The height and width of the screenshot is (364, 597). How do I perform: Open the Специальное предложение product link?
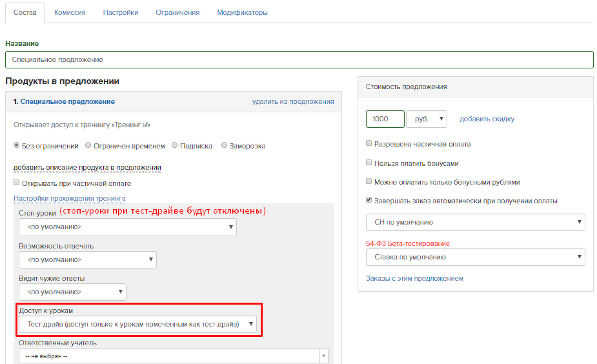pos(67,102)
